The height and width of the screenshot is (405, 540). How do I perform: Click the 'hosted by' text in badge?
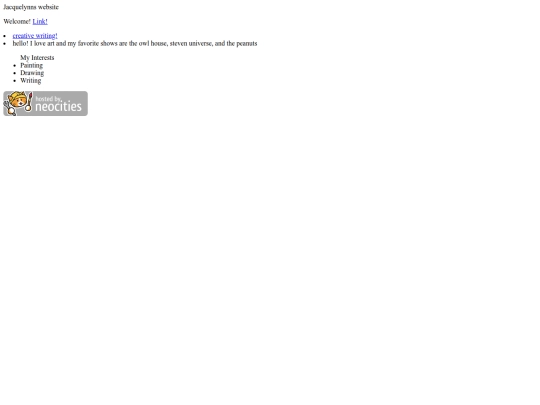(x=48, y=99)
